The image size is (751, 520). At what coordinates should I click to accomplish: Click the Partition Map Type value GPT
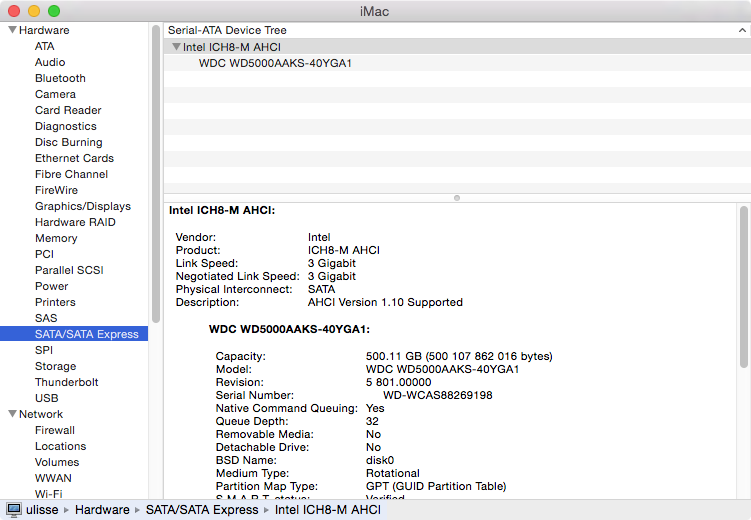[436, 486]
